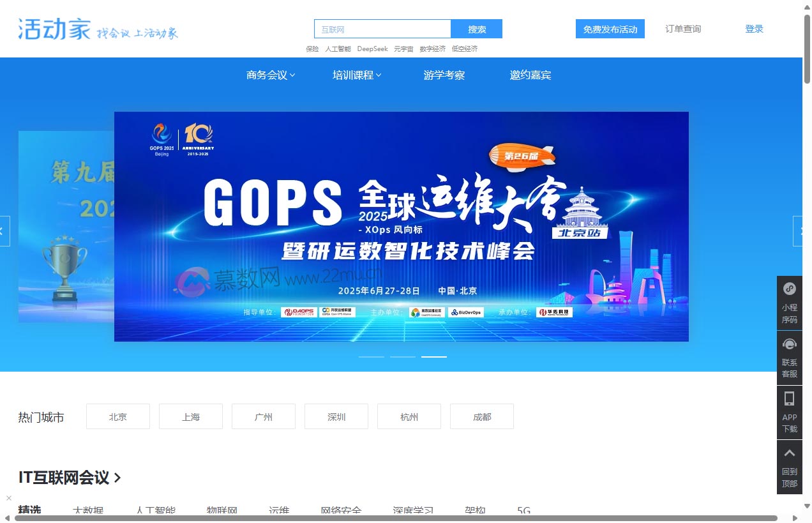
Task: Select the 人工智能 filter option
Action: [x=156, y=510]
